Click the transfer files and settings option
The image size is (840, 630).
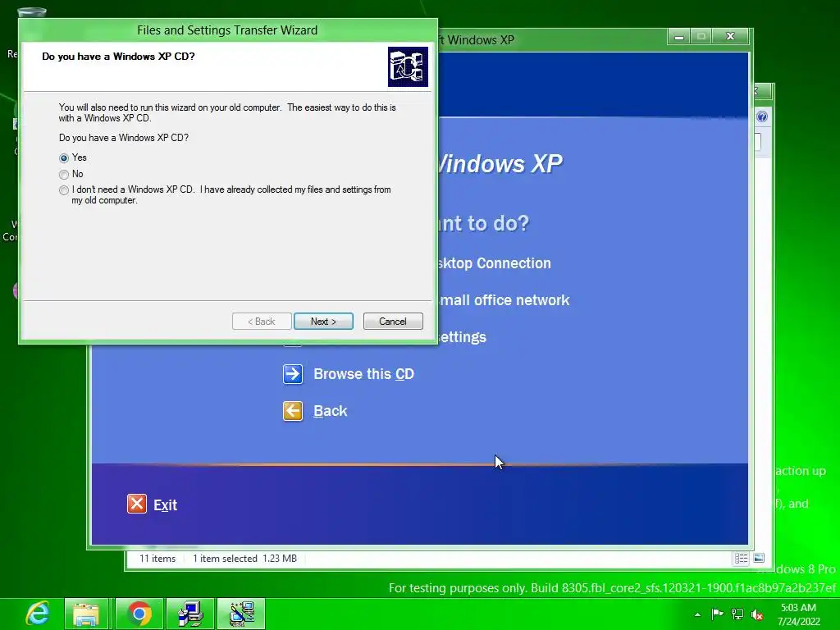click(462, 337)
